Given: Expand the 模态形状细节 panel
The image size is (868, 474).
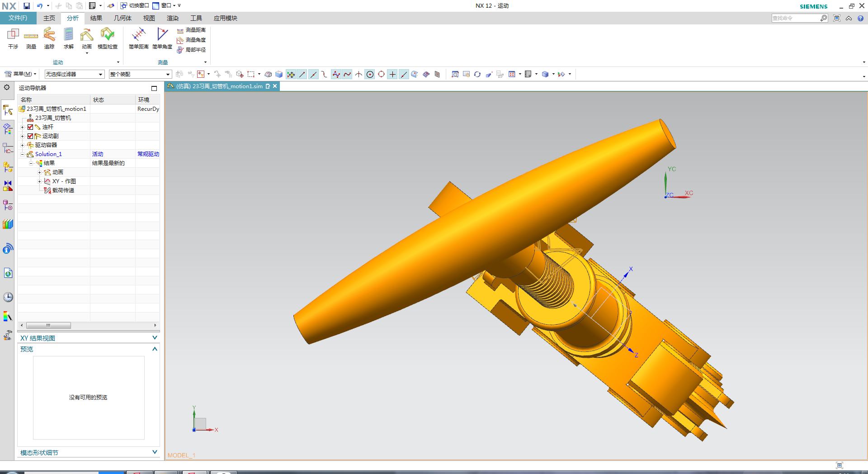Looking at the screenshot, I should 155,452.
